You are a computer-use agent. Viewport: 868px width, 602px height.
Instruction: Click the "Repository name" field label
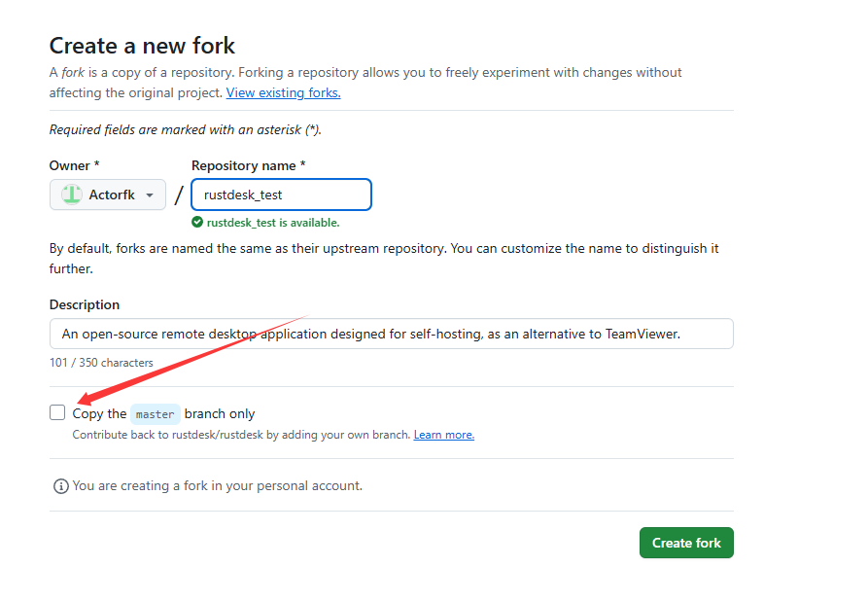click(248, 165)
